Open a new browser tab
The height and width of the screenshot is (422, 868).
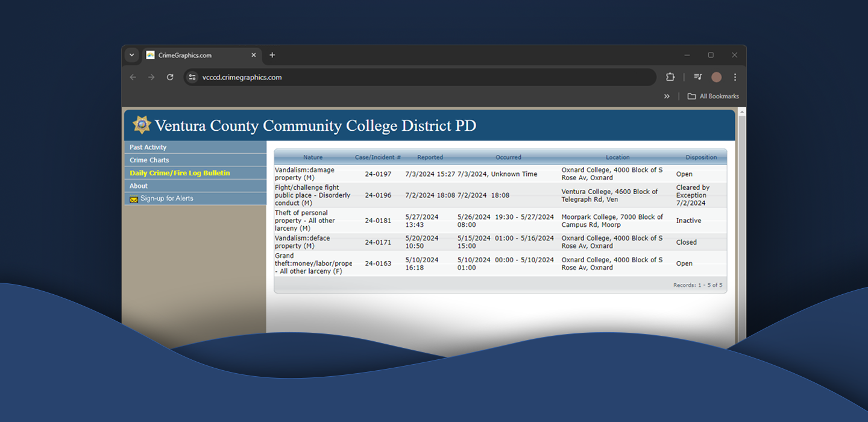coord(272,55)
